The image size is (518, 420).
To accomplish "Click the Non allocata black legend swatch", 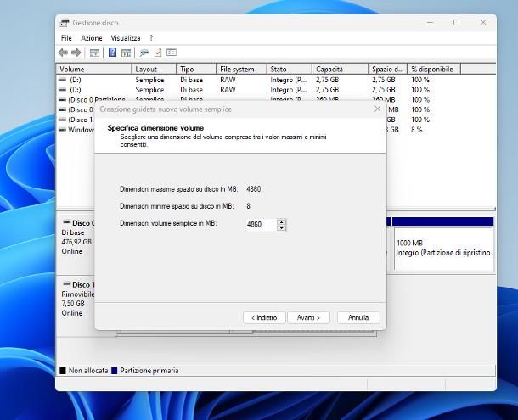I will click(x=63, y=371).
